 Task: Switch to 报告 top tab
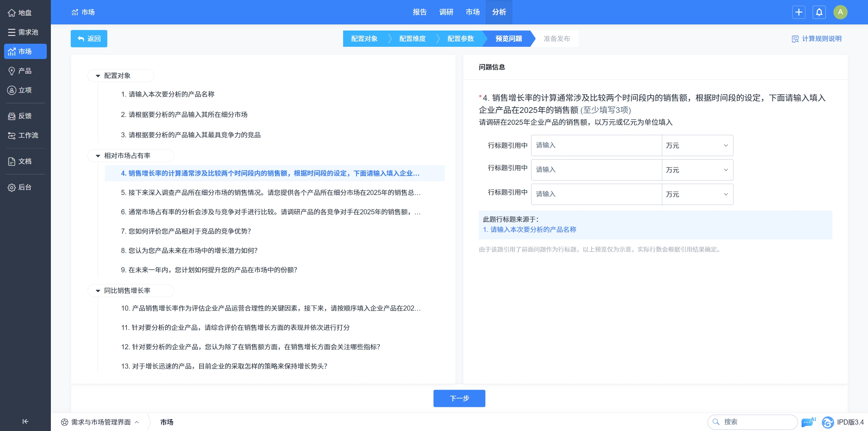419,12
